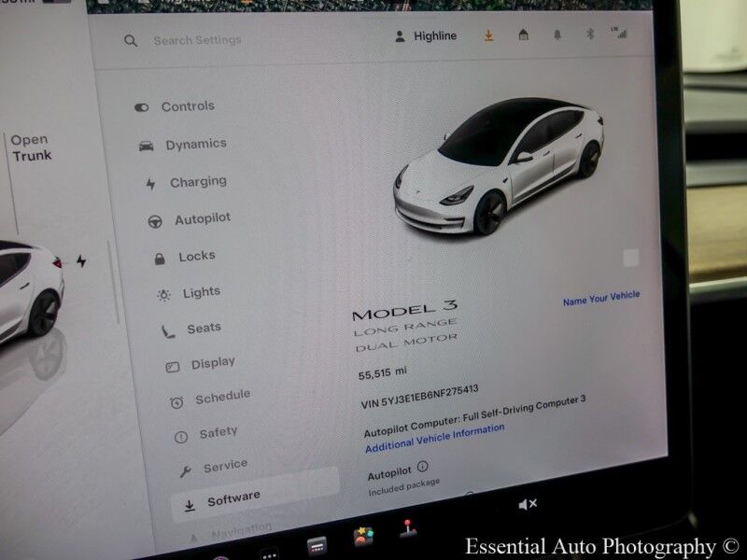
Task: Open the Autopilot settings section
Action: (x=190, y=219)
